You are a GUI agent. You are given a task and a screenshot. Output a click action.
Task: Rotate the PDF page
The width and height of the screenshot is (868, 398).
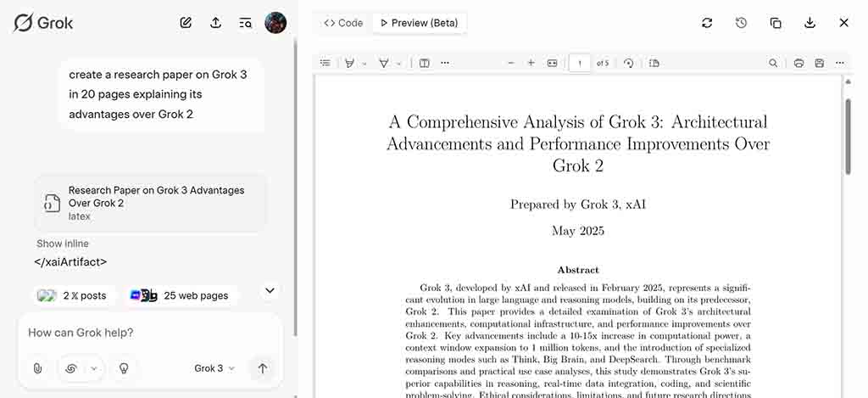click(x=628, y=63)
